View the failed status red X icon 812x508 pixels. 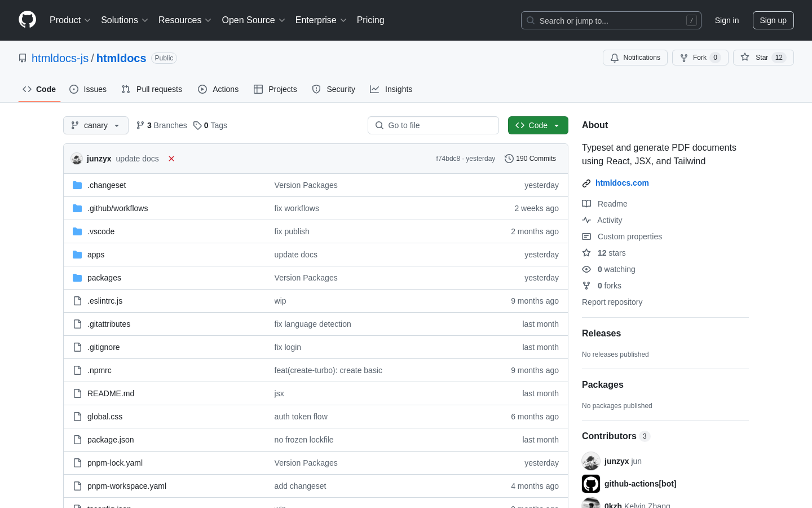click(x=171, y=159)
